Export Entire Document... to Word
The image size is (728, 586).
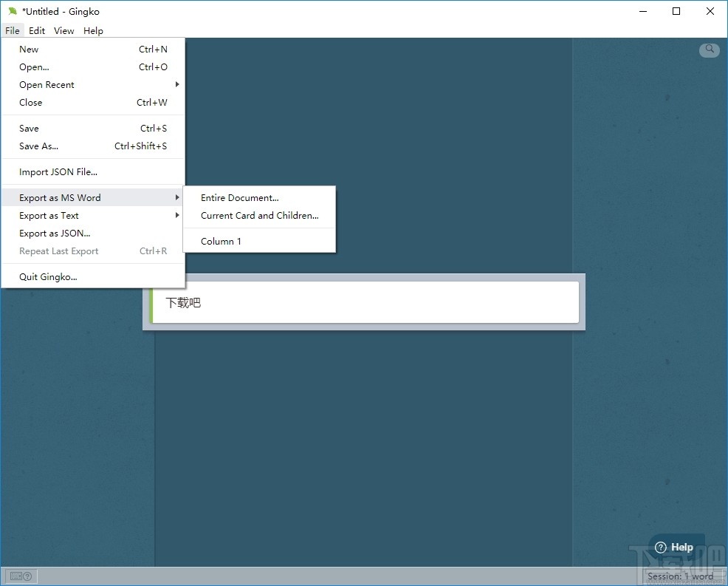coord(259,197)
